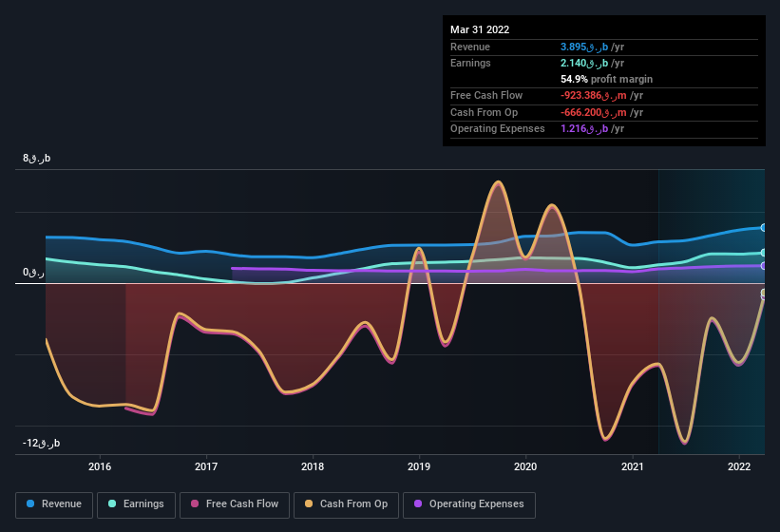The image size is (780, 532).
Task: Click the Operating Expenses endpoint marker
Action: pyautogui.click(x=764, y=266)
